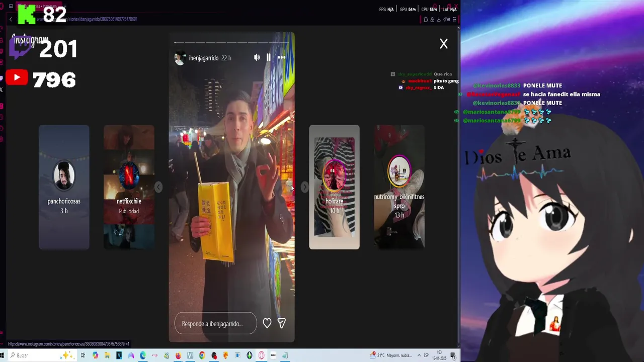Open the panchoricosas story card
This screenshot has height=362, width=644.
point(64,187)
